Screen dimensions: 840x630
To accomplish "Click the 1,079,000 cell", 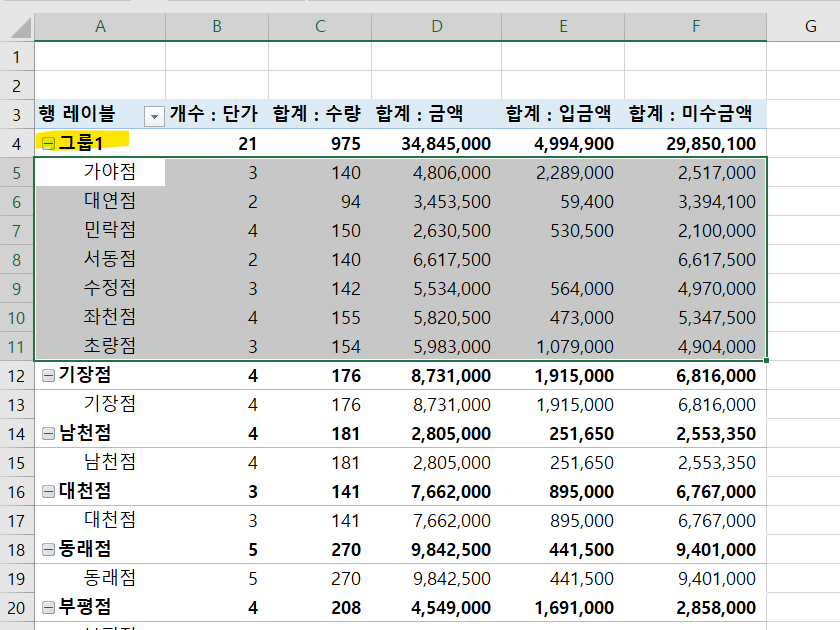I will (563, 346).
